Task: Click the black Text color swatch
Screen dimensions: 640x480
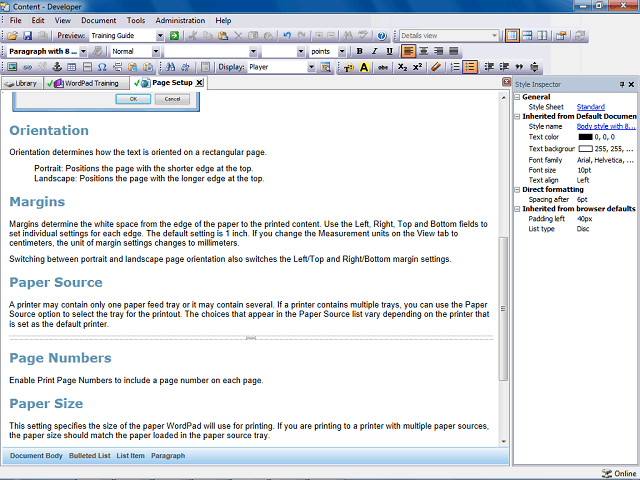Action: [585, 137]
